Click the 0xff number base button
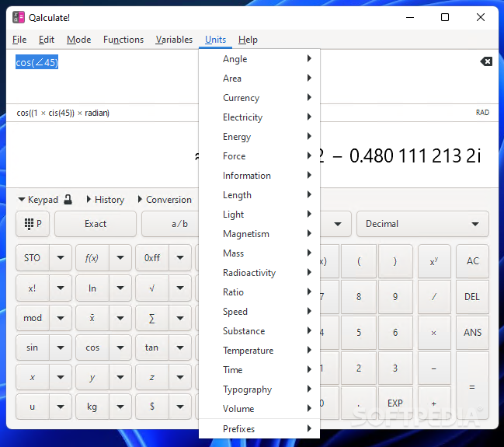 (x=152, y=258)
